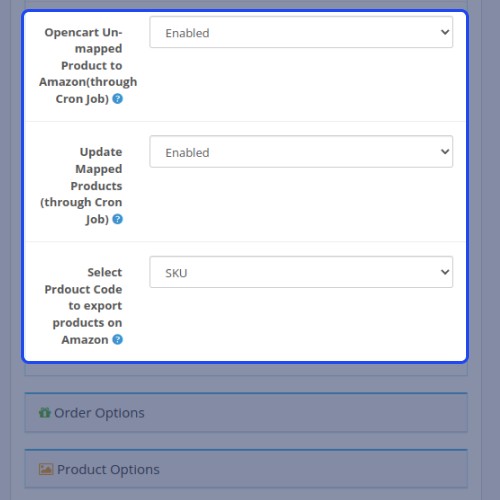This screenshot has height=500, width=500.
Task: Click the SKU value text in the select
Action: click(x=176, y=273)
